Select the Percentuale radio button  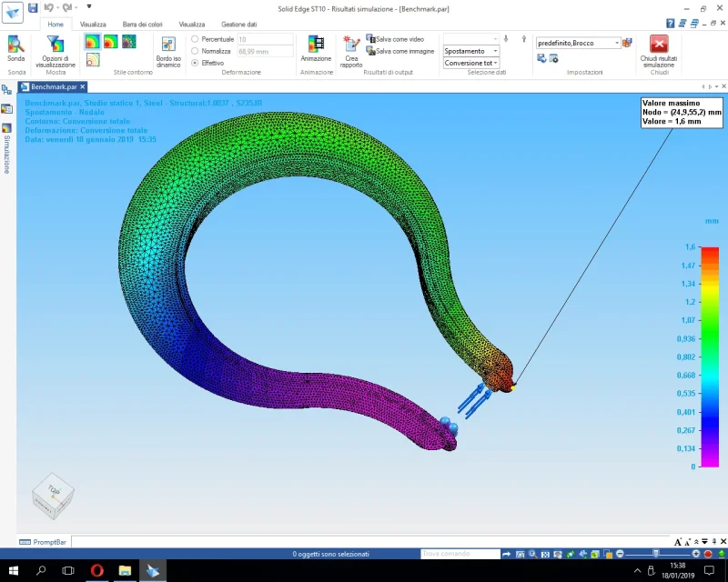click(196, 40)
